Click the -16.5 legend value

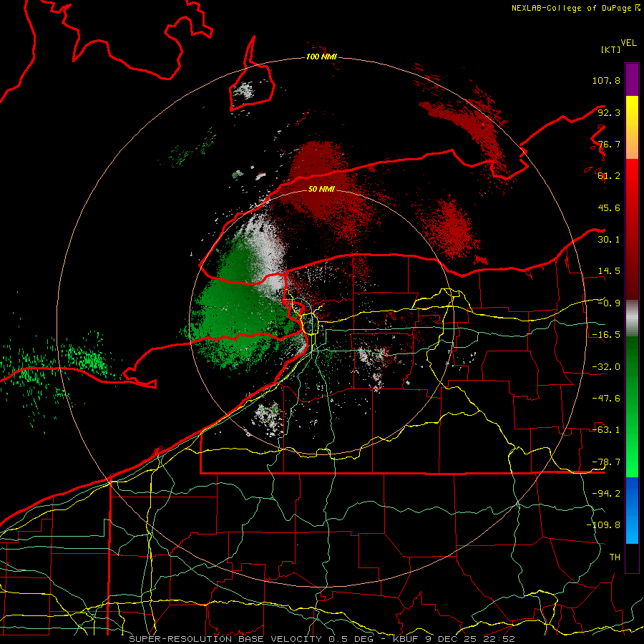pyautogui.click(x=606, y=335)
